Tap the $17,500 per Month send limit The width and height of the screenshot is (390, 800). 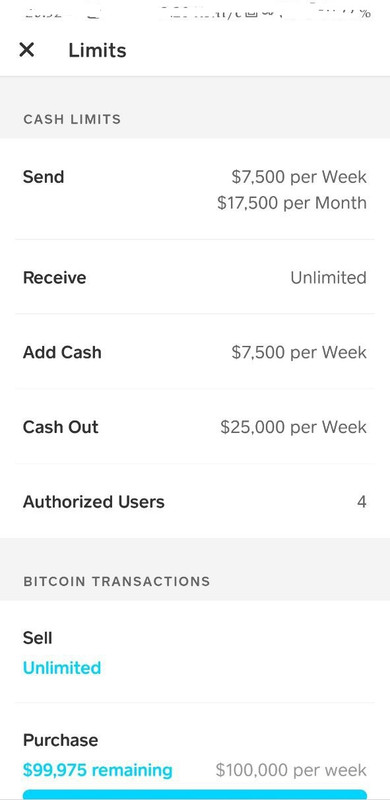[292, 203]
